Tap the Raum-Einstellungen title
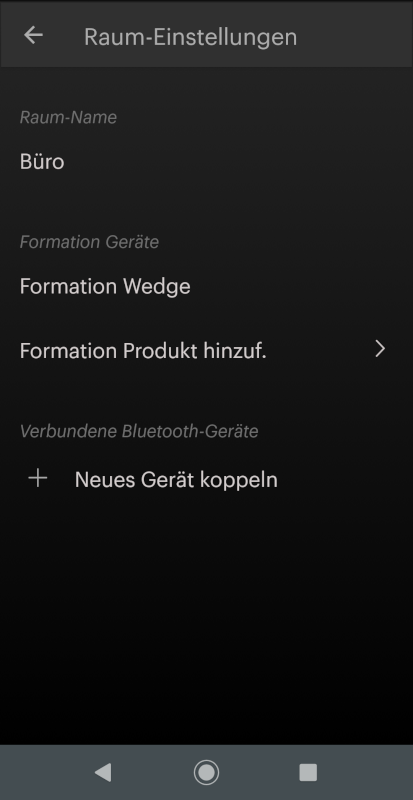Screen dimensions: 413x800 (x=190, y=37)
